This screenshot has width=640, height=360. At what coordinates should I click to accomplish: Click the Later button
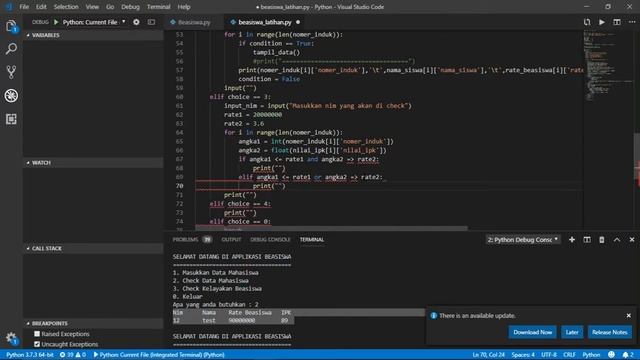pos(571,332)
